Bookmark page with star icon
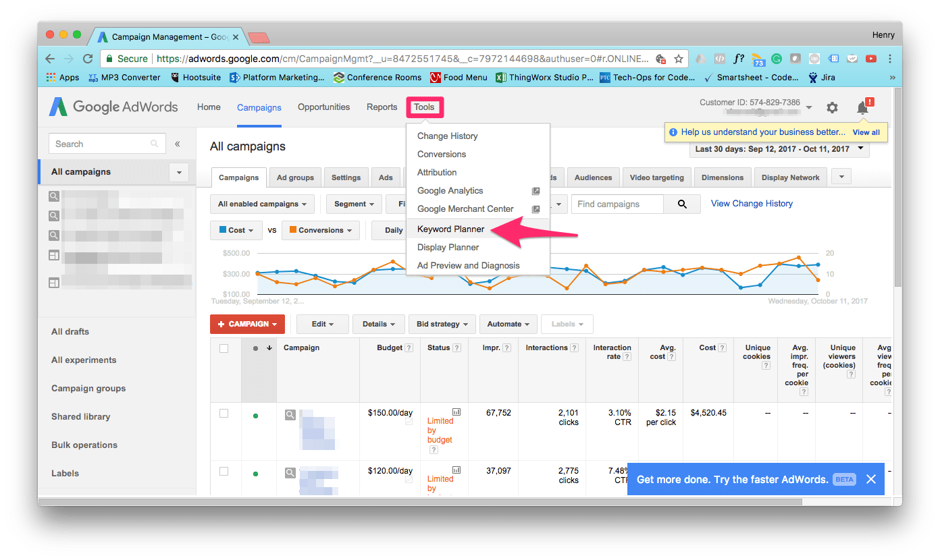 tap(679, 59)
